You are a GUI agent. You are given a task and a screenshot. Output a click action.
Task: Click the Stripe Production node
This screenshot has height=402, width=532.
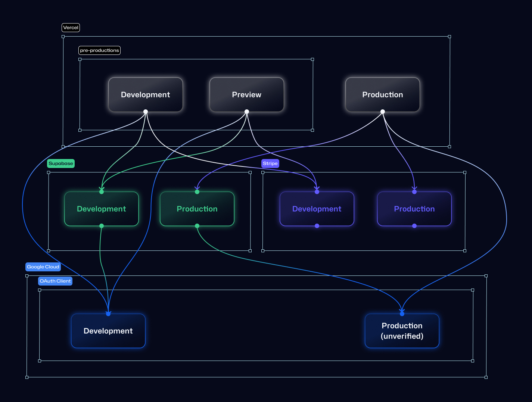pyautogui.click(x=414, y=209)
